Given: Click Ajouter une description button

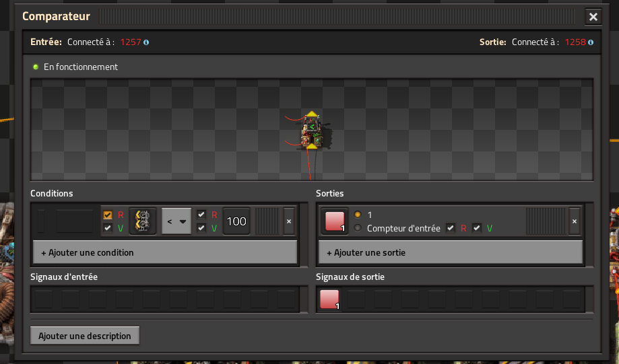Looking at the screenshot, I should [x=85, y=336].
